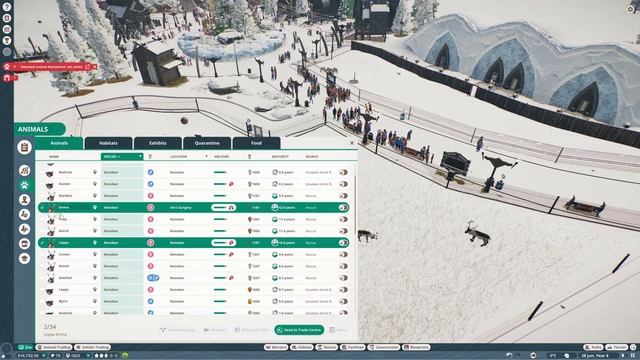Switch to the Food tab
640x360 pixels.
pyautogui.click(x=256, y=143)
